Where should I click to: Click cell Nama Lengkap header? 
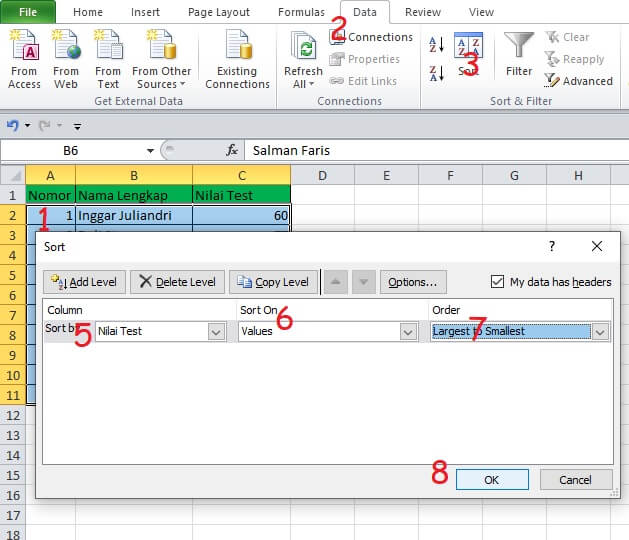coord(134,195)
